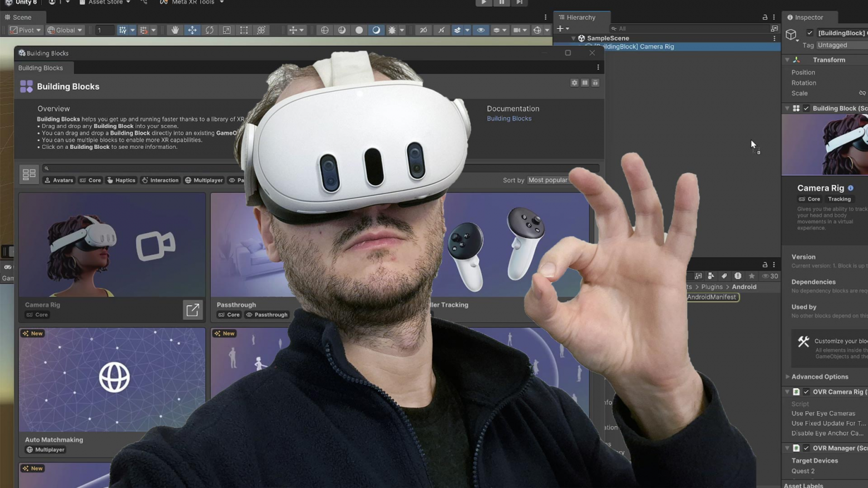This screenshot has width=868, height=488.
Task: Filter blocks by Core tag
Action: [x=91, y=180]
